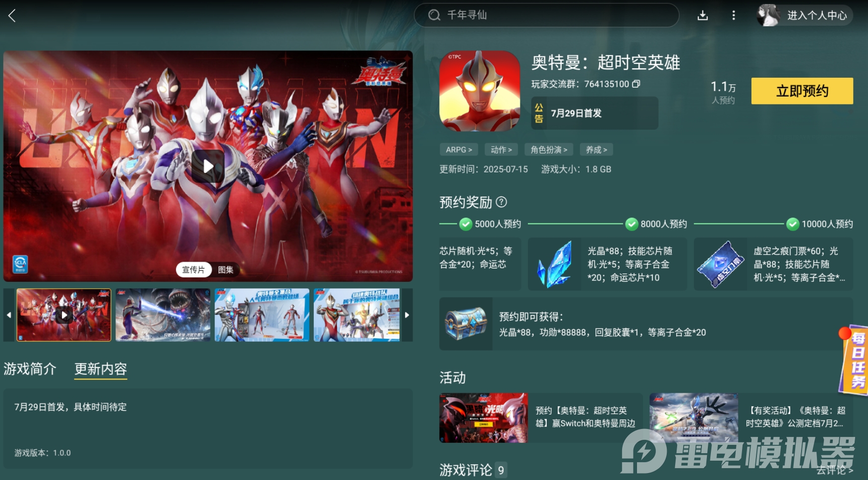The height and width of the screenshot is (480, 868).
Task: Open the 角色扮演 category tag
Action: click(549, 150)
